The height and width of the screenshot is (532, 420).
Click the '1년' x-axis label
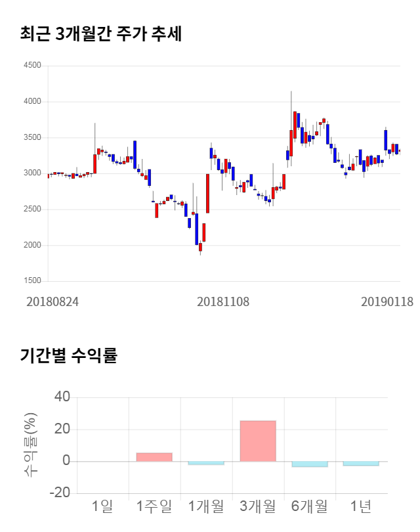362,506
